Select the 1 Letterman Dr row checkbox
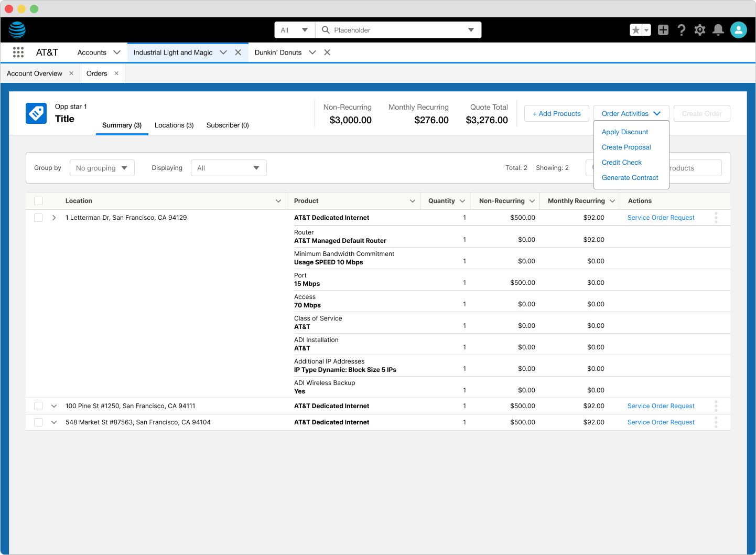The width and height of the screenshot is (756, 555). (38, 218)
